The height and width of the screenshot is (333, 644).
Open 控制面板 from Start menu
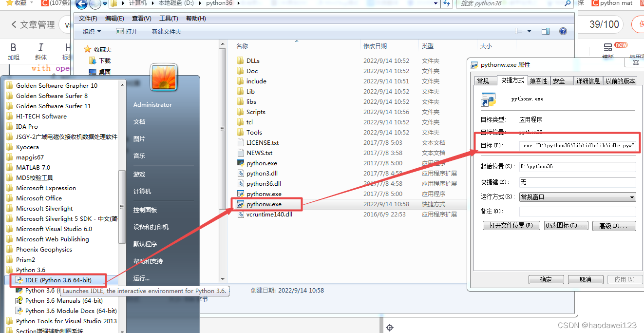tap(145, 210)
